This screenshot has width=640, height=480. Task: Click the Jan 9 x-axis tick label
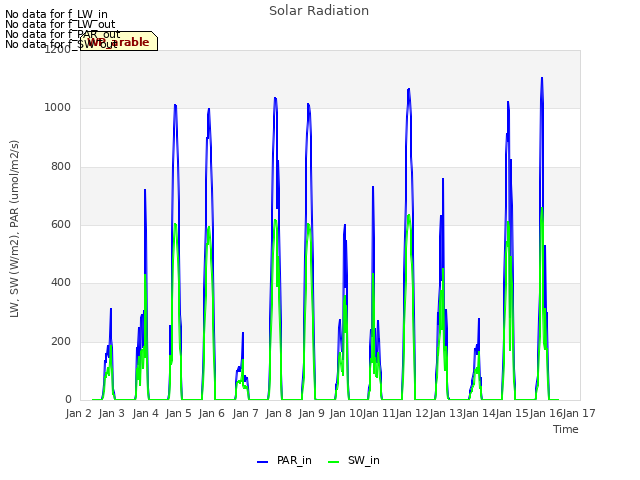click(311, 413)
